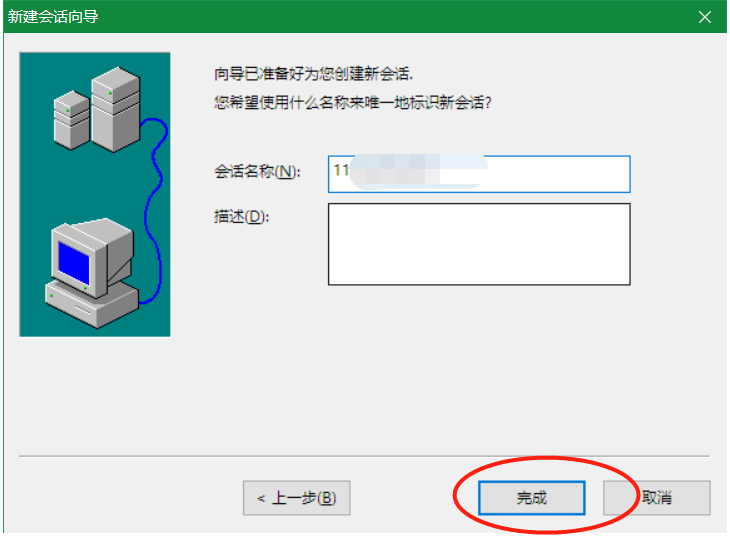Click the text 向导已准备好为您创建新会话
This screenshot has width=730, height=536.
[313, 74]
